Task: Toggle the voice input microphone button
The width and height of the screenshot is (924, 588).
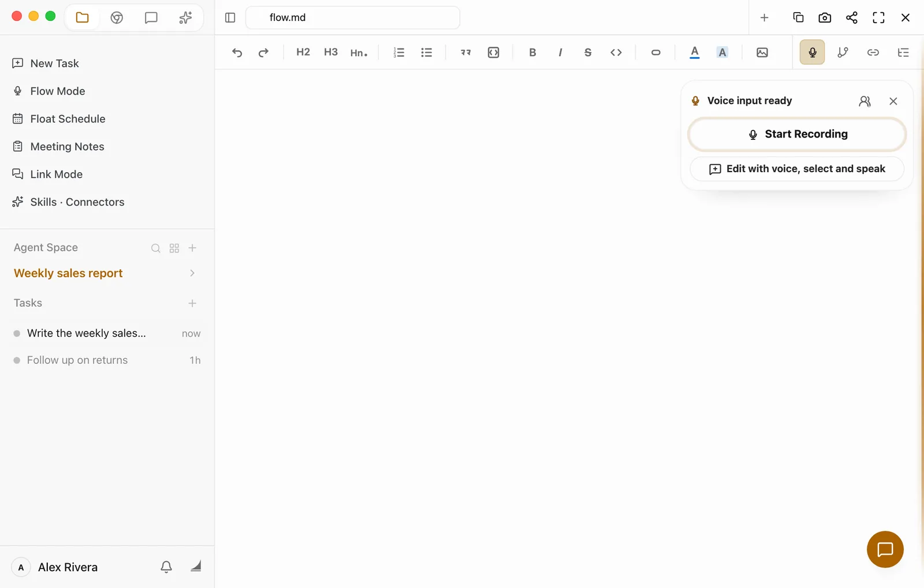Action: tap(813, 53)
